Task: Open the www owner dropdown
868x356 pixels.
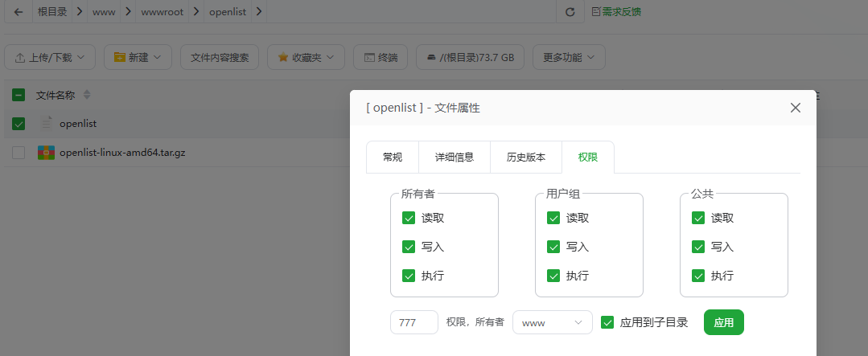Action: click(x=553, y=322)
